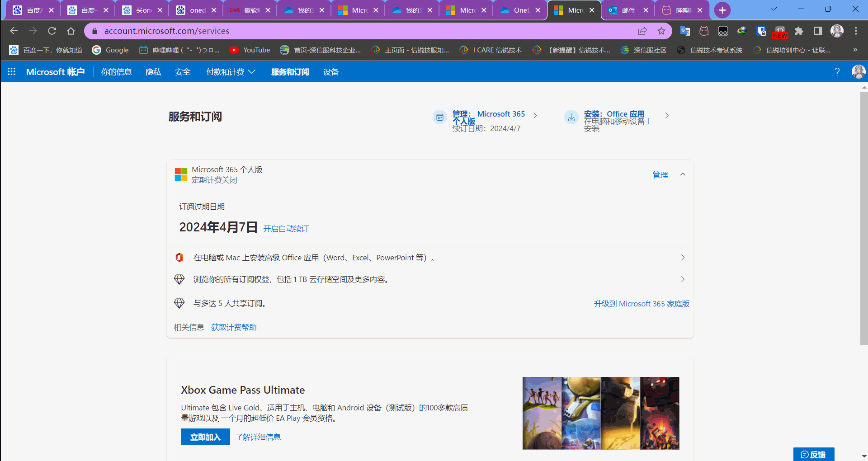Toggle the browser side panel icon
Viewport: 868px width, 461px height.
pyautogui.click(x=817, y=31)
